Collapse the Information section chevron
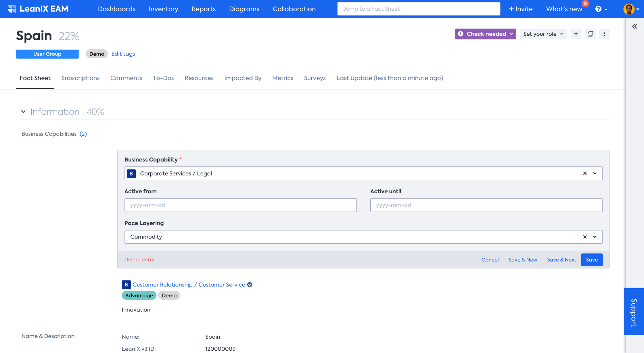The image size is (644, 353). click(x=23, y=112)
